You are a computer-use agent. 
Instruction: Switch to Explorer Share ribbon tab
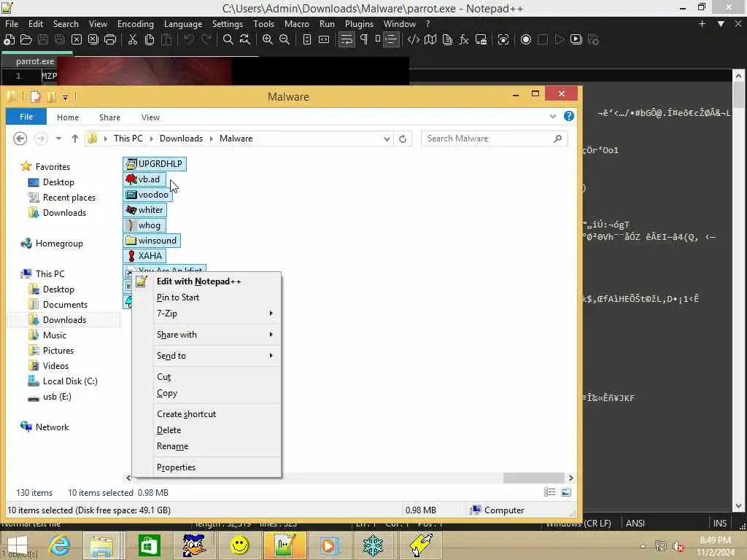click(109, 117)
